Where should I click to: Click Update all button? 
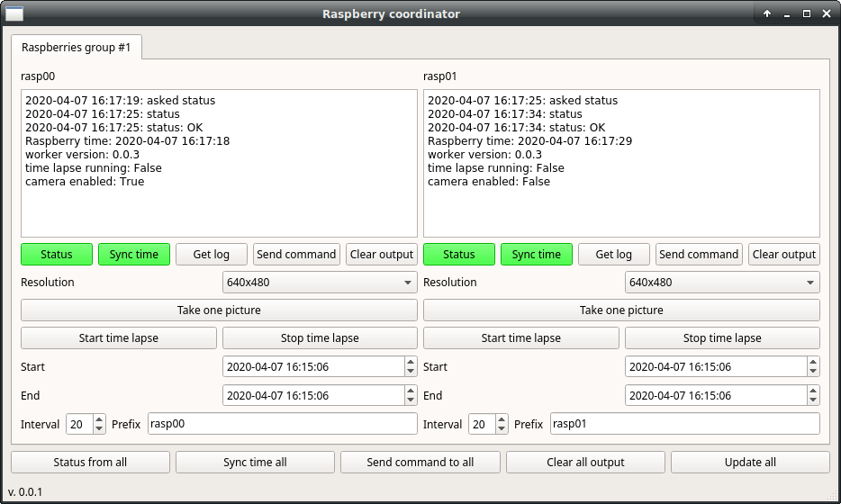coord(750,463)
